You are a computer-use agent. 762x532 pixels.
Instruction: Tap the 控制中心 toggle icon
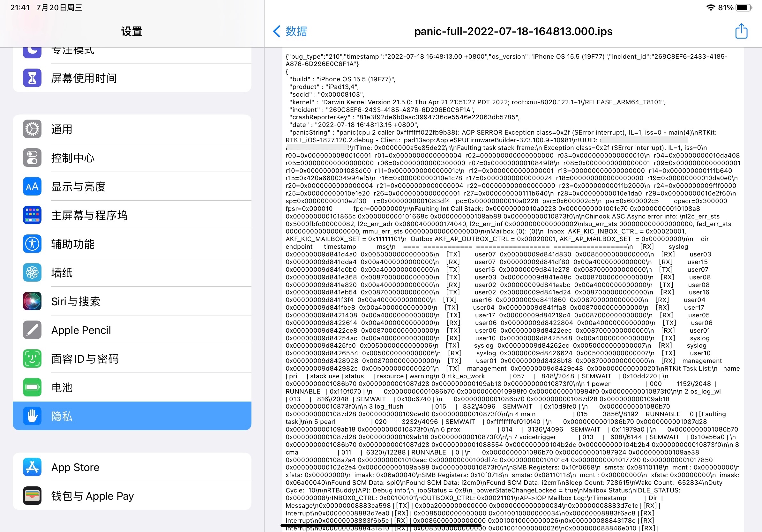click(32, 158)
